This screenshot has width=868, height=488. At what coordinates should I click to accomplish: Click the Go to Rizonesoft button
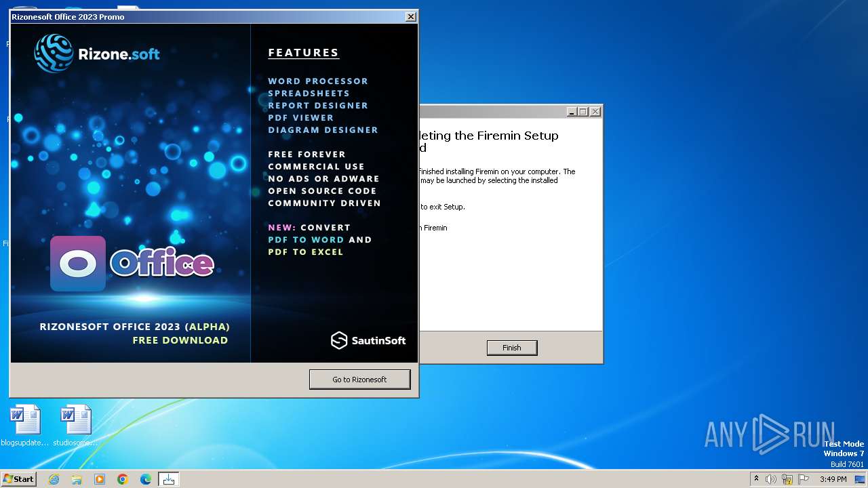point(359,380)
